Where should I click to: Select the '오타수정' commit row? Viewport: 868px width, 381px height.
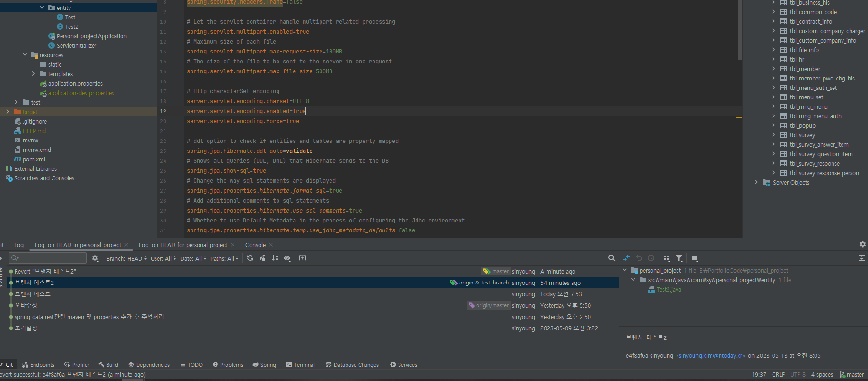coord(312,305)
